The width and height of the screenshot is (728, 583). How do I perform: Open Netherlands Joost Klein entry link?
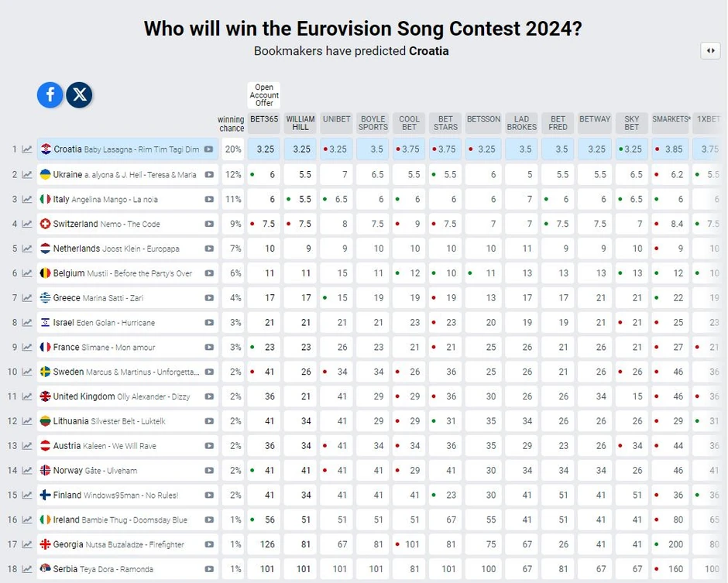coord(116,249)
